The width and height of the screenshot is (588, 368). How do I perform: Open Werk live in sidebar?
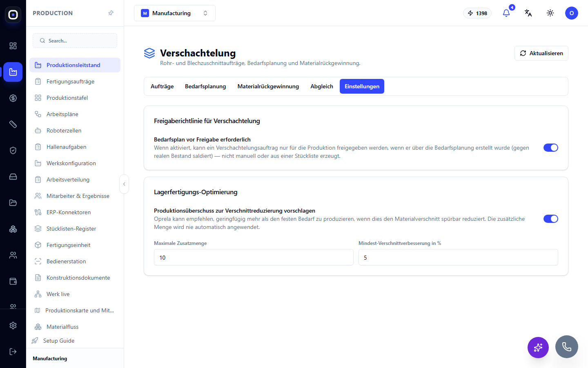click(75, 294)
